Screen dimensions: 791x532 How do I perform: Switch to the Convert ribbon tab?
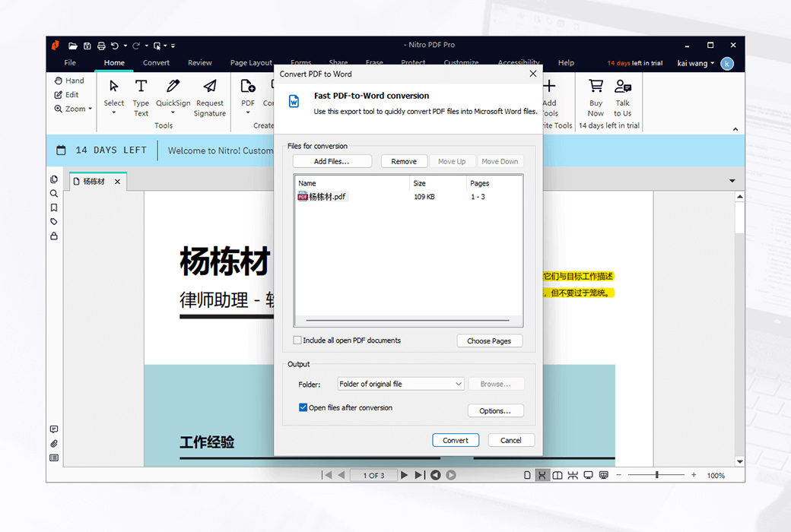[x=156, y=62]
